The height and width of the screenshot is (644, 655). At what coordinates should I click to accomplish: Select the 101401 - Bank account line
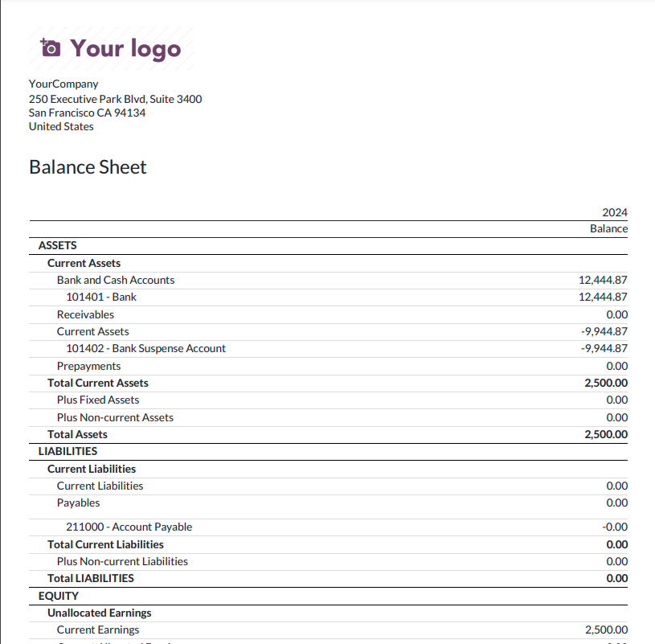coord(101,297)
